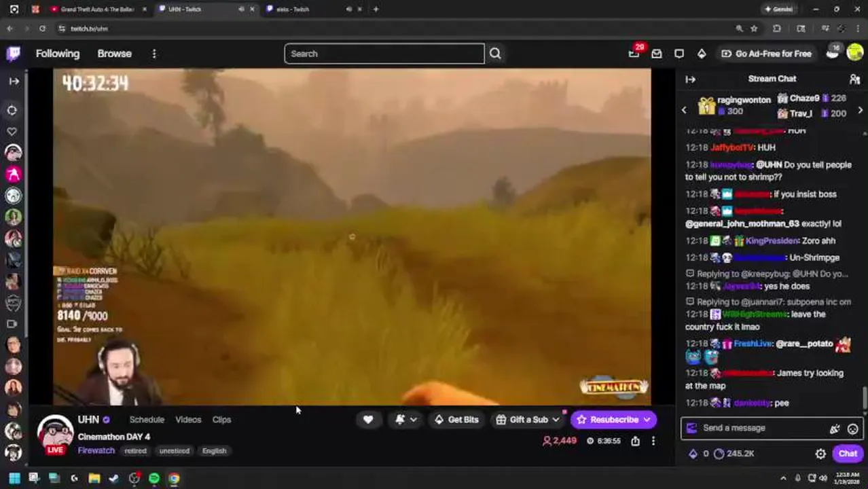Open the Browse page
Screen dimensions: 868x489
pyautogui.click(x=114, y=54)
